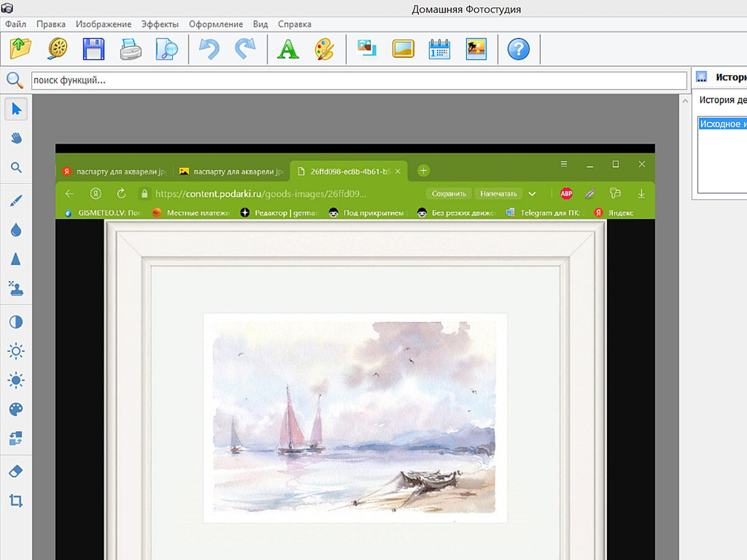747x560 pixels.
Task: Select the crop tool
Action: click(x=16, y=500)
